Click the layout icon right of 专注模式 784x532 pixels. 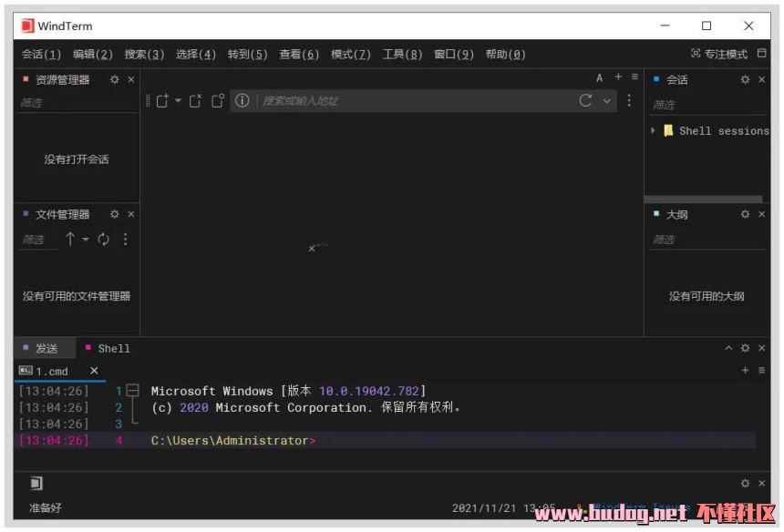761,53
